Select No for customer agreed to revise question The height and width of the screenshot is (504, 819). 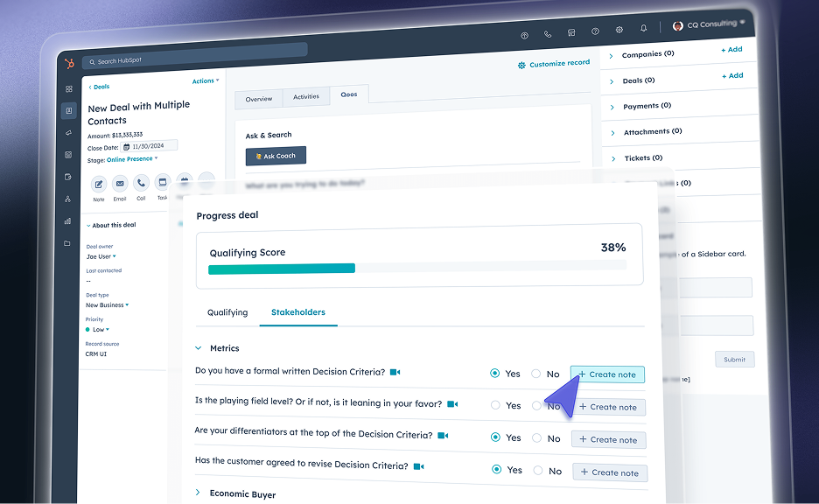pos(538,471)
